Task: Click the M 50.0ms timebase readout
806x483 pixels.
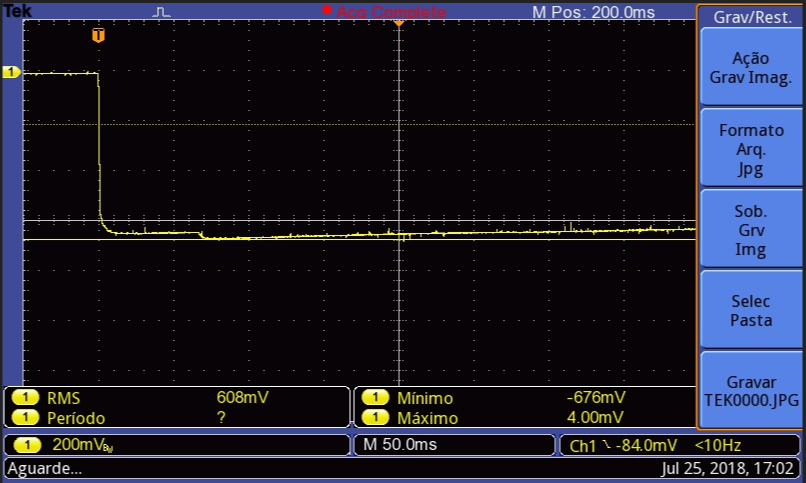Action: pyautogui.click(x=400, y=444)
